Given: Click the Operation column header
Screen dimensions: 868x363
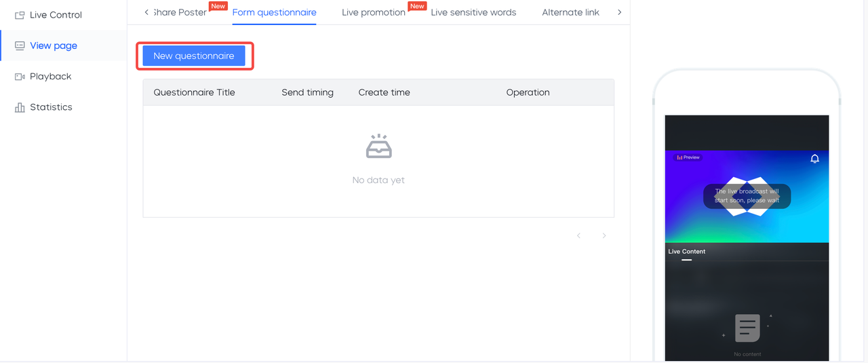Looking at the screenshot, I should click(x=528, y=92).
